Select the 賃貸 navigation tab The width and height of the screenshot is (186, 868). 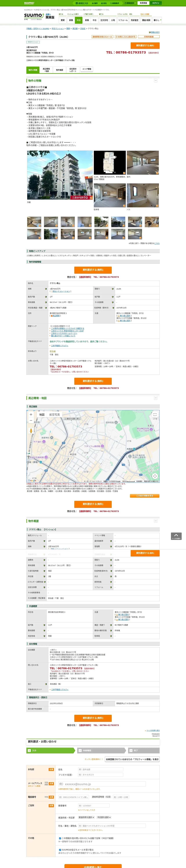pos(62,20)
